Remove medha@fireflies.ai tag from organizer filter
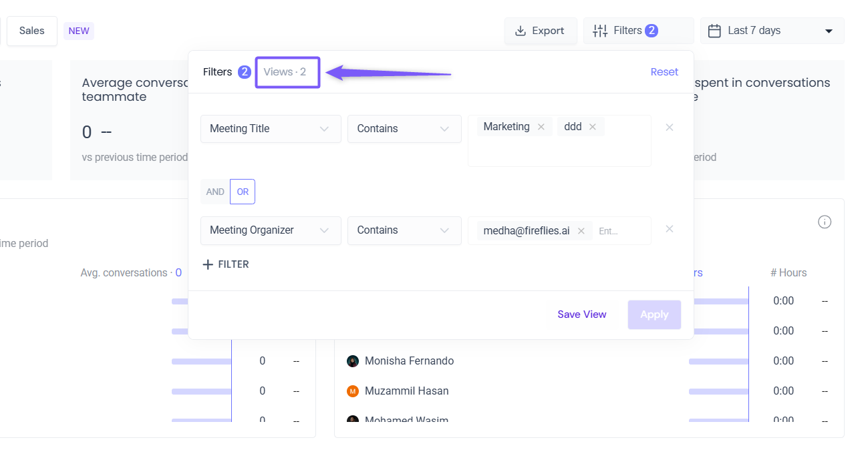 point(581,231)
